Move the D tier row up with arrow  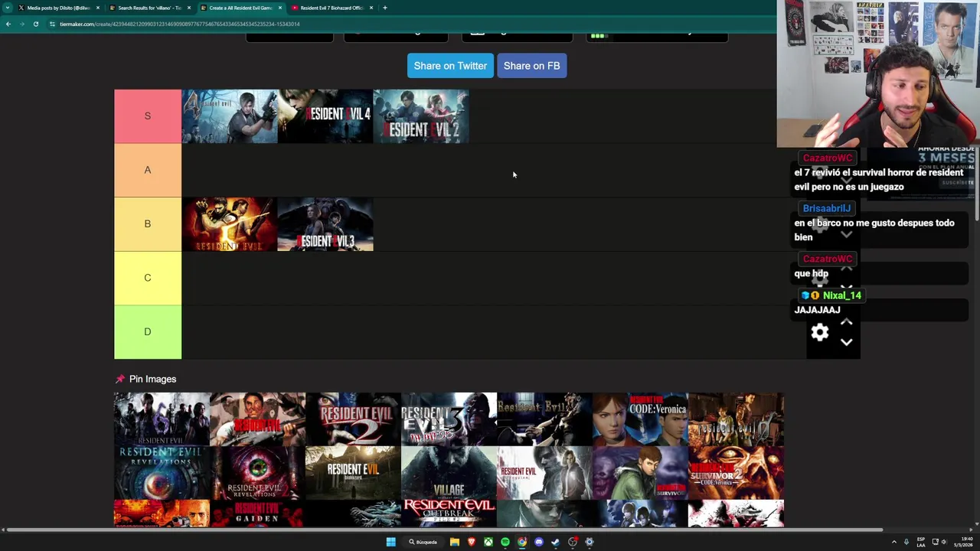pos(846,322)
